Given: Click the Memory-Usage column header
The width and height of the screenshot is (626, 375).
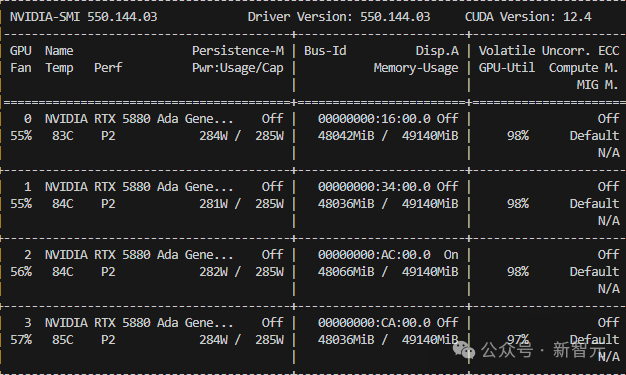Looking at the screenshot, I should pyautogui.click(x=416, y=68).
